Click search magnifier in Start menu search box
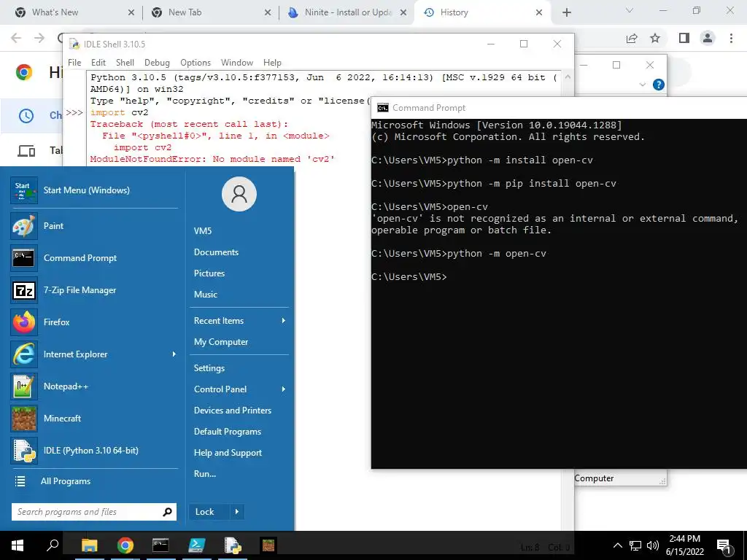 [x=167, y=512]
